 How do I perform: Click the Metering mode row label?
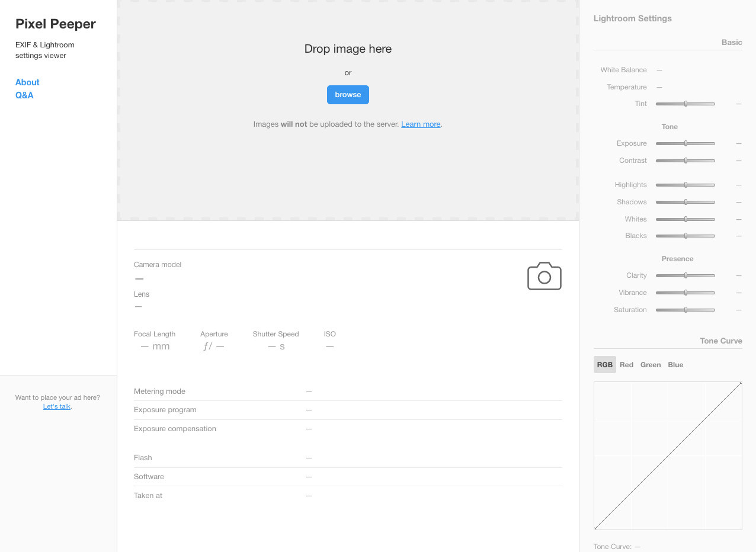159,391
